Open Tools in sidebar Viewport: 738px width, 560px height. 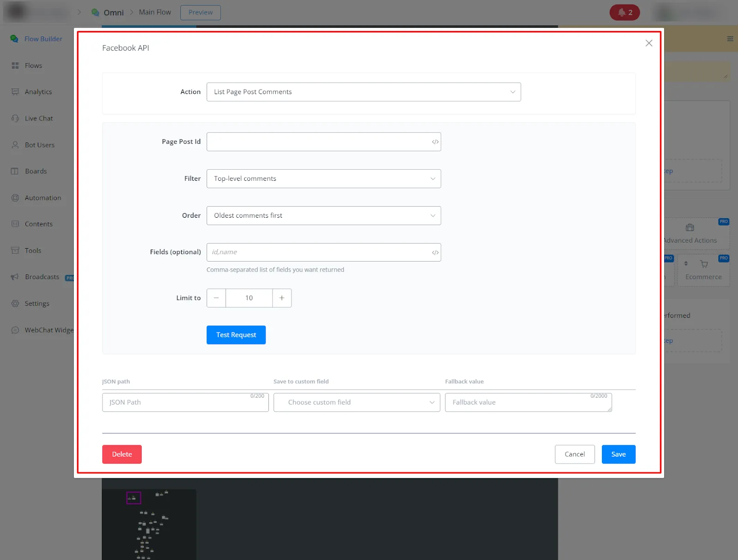(x=33, y=250)
